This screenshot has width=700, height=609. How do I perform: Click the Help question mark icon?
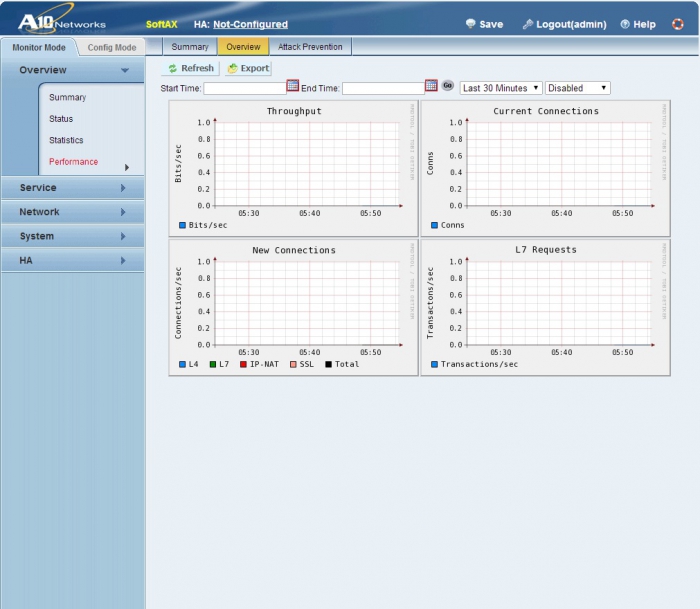tap(625, 24)
